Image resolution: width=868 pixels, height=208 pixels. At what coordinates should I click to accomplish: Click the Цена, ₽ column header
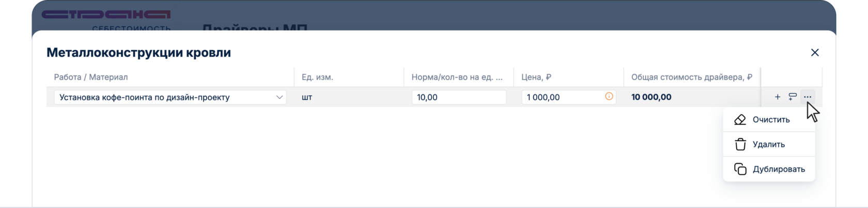click(x=536, y=77)
